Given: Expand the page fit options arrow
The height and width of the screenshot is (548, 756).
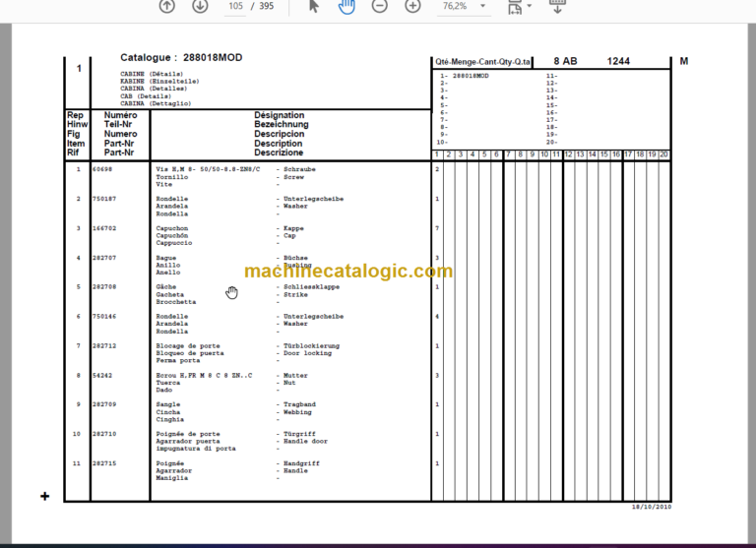Looking at the screenshot, I should (530, 6).
